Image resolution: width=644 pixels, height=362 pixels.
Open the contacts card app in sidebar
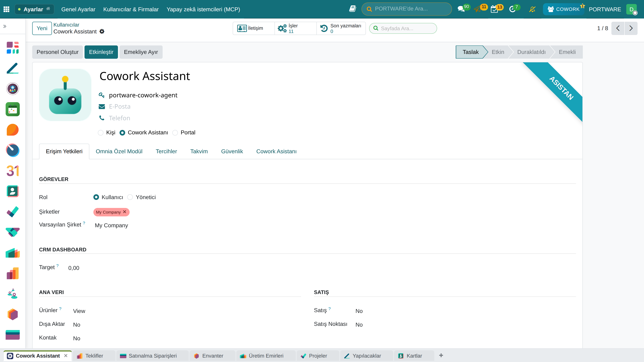pyautogui.click(x=12, y=191)
